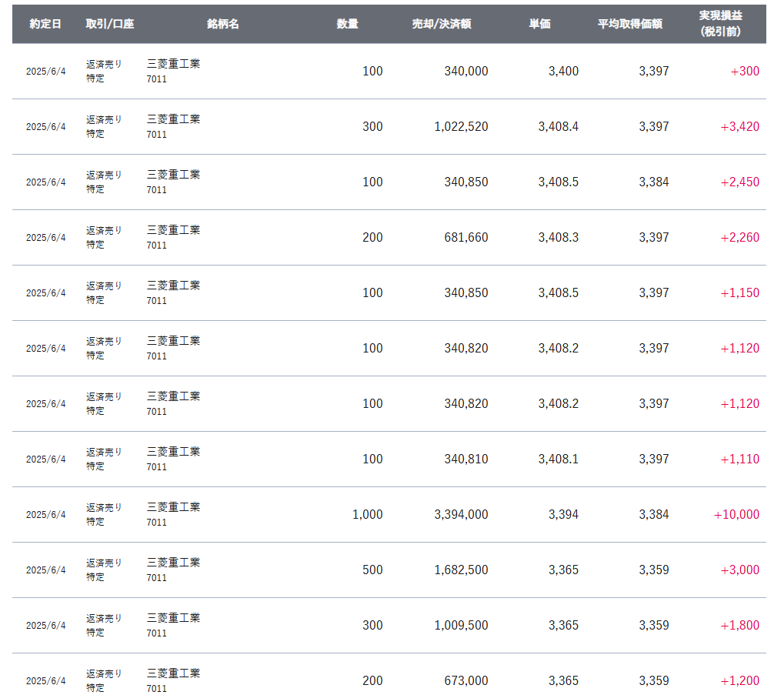The image size is (784, 695).
Task: Click settlement amount 340,810
Action: pos(466,459)
